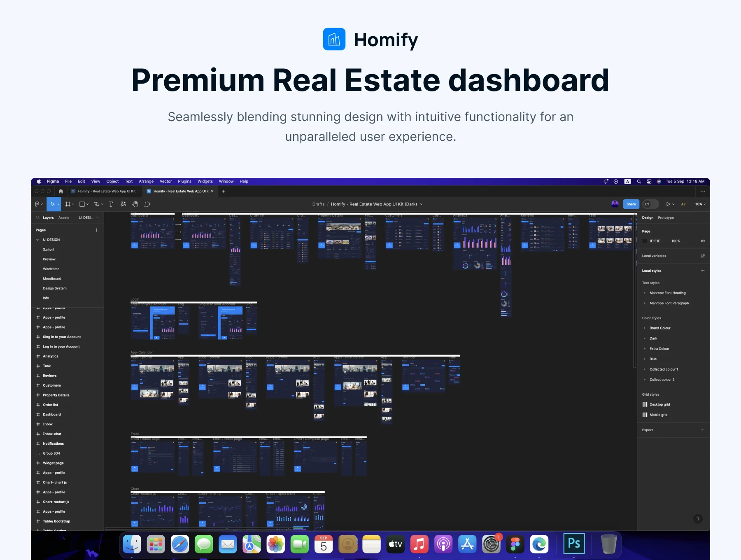Open the window overflow three-dot menu
The image size is (741, 560).
[x=703, y=191]
